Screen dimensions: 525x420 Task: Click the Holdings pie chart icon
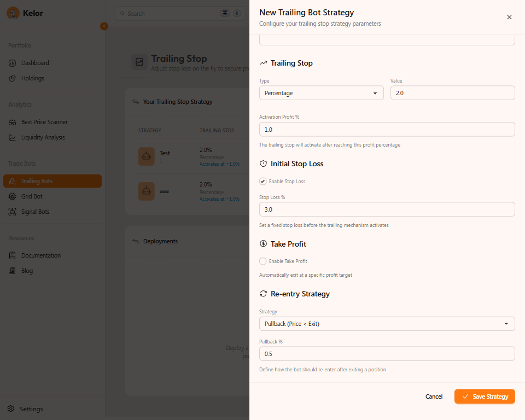(13, 78)
